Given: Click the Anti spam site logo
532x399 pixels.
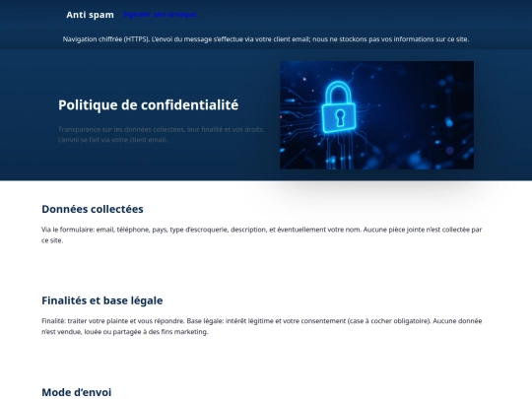Looking at the screenshot, I should click(x=90, y=15).
